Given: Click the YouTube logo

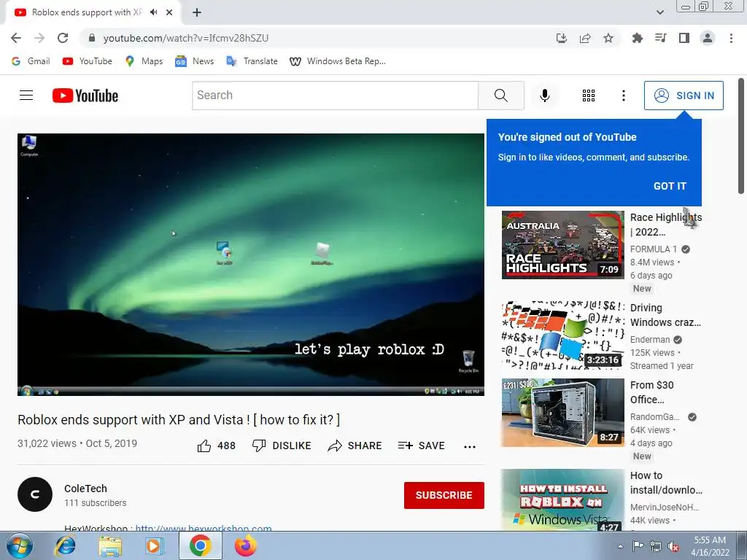Looking at the screenshot, I should 85,96.
